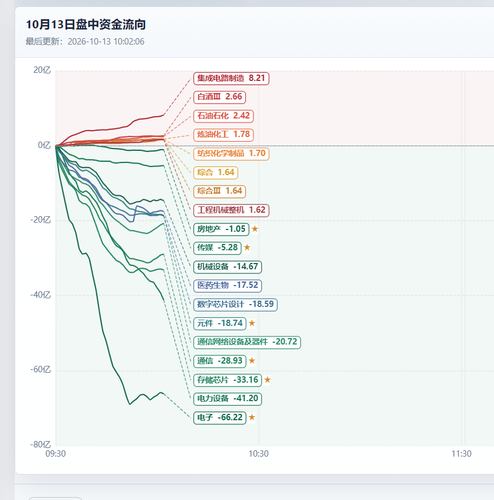Click the 09:30 time axis label
Viewport: 494px width, 500px height.
56,454
